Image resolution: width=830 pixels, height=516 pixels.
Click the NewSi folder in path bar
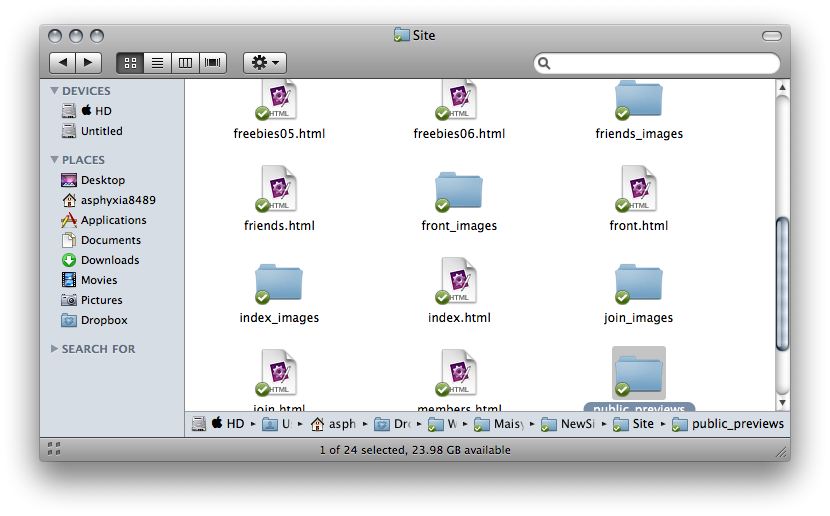[568, 424]
